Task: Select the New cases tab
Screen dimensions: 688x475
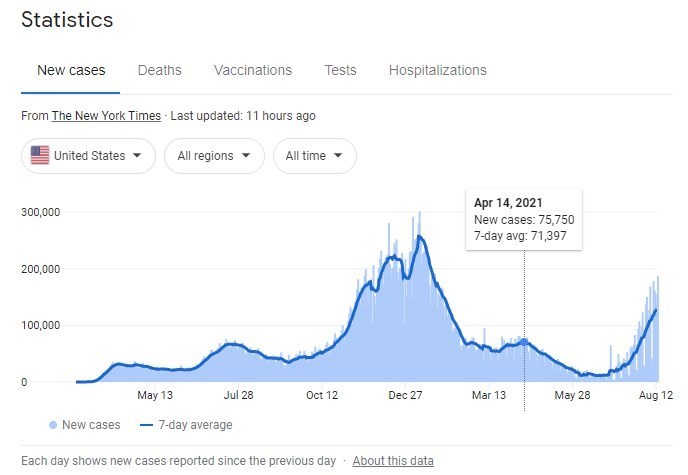Action: tap(71, 70)
